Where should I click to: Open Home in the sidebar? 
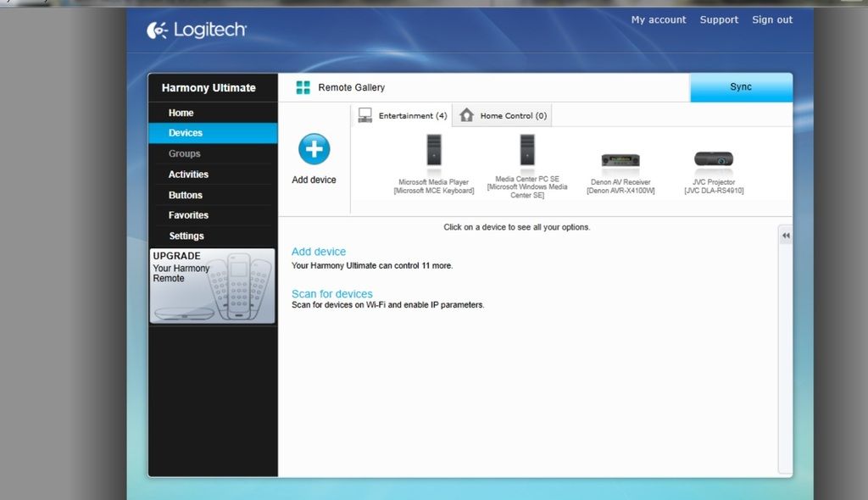coord(213,113)
